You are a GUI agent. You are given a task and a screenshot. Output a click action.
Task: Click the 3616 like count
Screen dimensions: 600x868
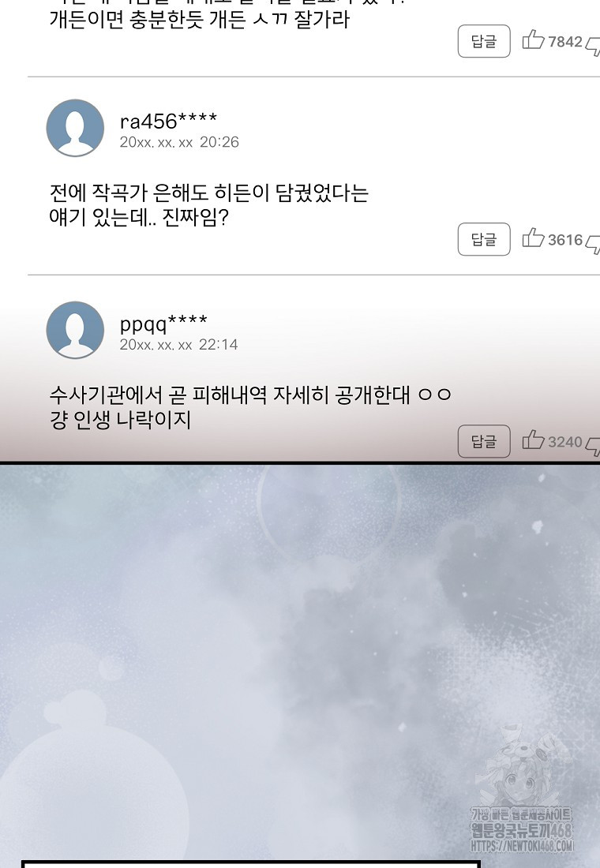pos(565,240)
